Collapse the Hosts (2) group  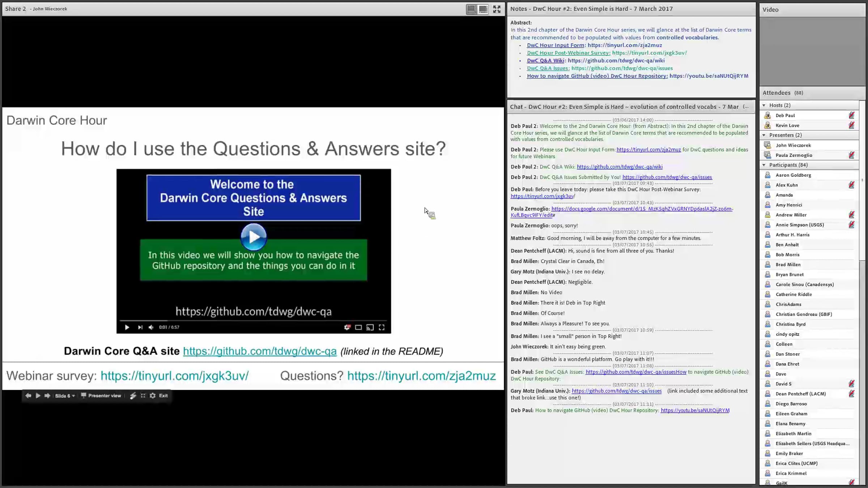tap(764, 105)
